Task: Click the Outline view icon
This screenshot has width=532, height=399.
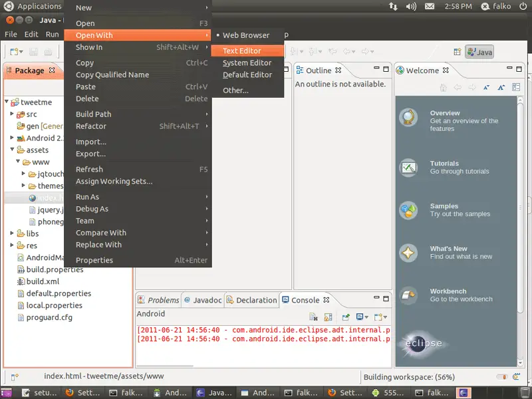Action: (x=300, y=70)
